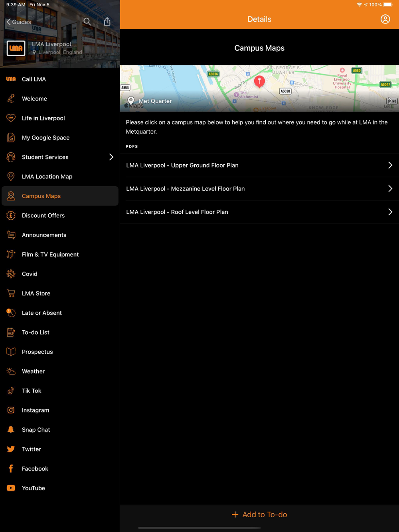
Task: Tap the Wi-Fi status icon
Action: coord(359,5)
